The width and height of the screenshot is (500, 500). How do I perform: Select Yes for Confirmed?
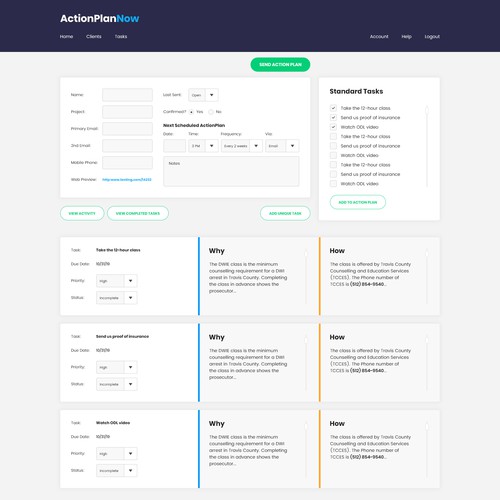point(191,112)
